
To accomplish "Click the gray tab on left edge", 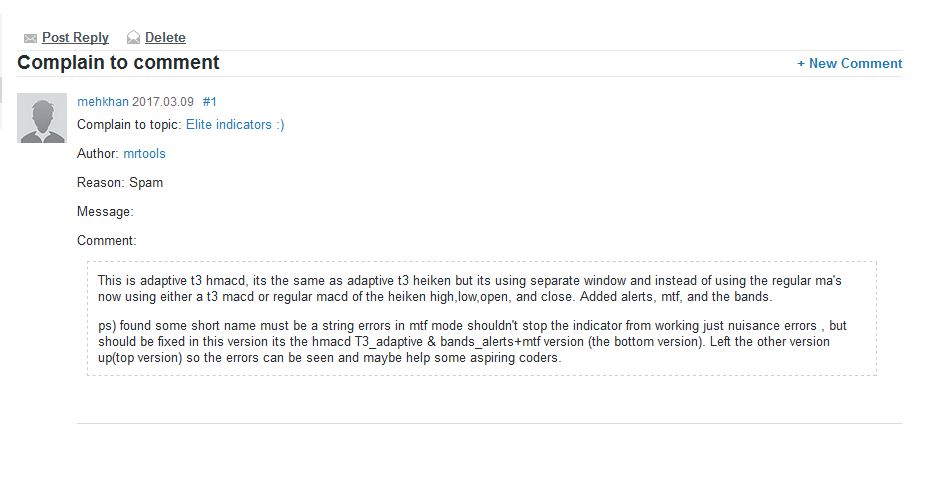I will pos(2,89).
